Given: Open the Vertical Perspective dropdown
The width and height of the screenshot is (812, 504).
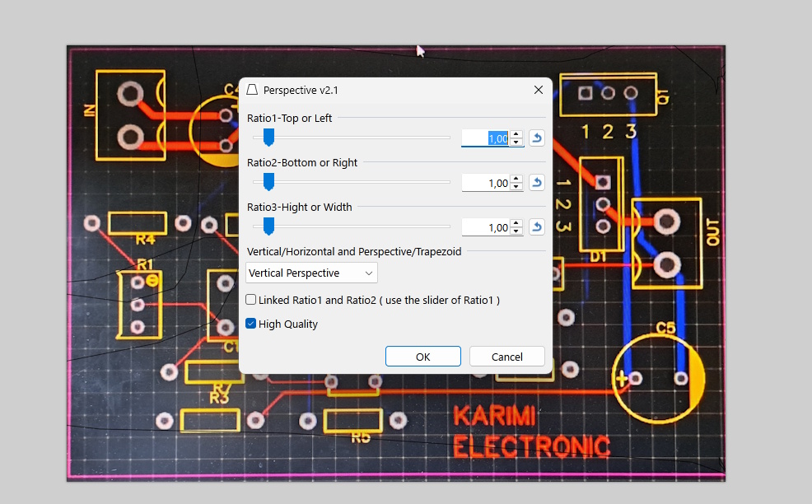Looking at the screenshot, I should coord(311,273).
